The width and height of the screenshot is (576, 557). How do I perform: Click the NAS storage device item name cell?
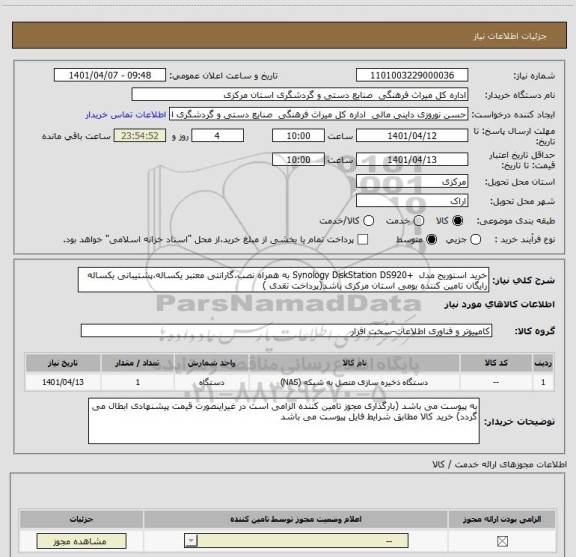354,382
